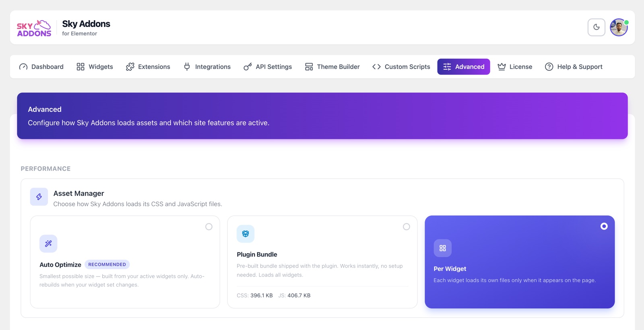Open the License tab
This screenshot has width=644, height=330.
[515, 67]
